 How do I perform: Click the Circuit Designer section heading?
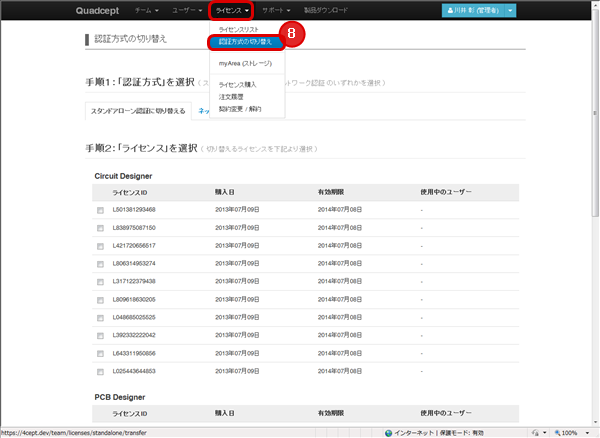pos(123,176)
